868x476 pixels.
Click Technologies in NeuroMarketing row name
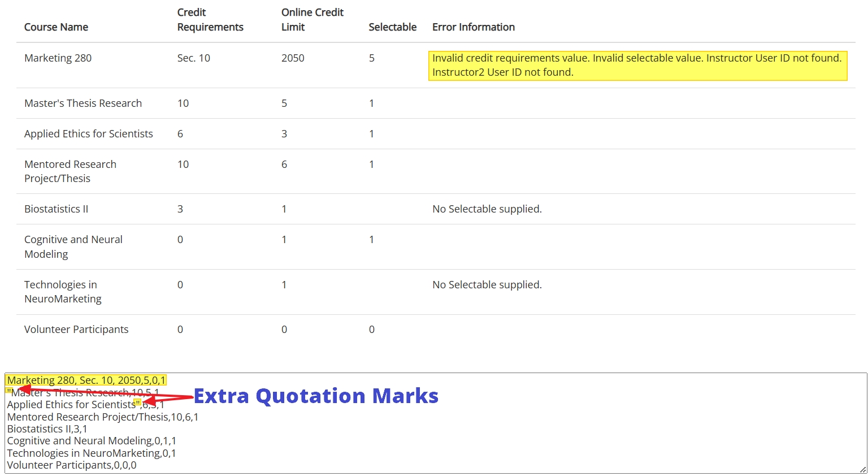(63, 292)
